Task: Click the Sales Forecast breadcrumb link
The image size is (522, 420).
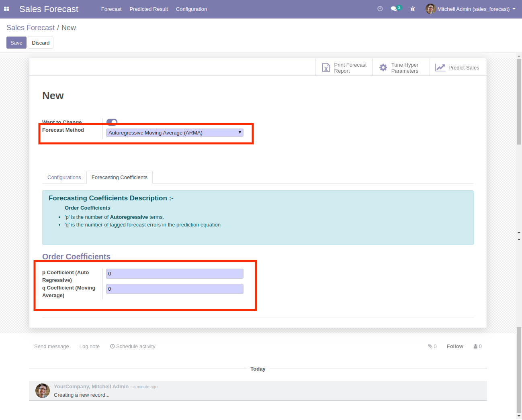Action: point(31,28)
